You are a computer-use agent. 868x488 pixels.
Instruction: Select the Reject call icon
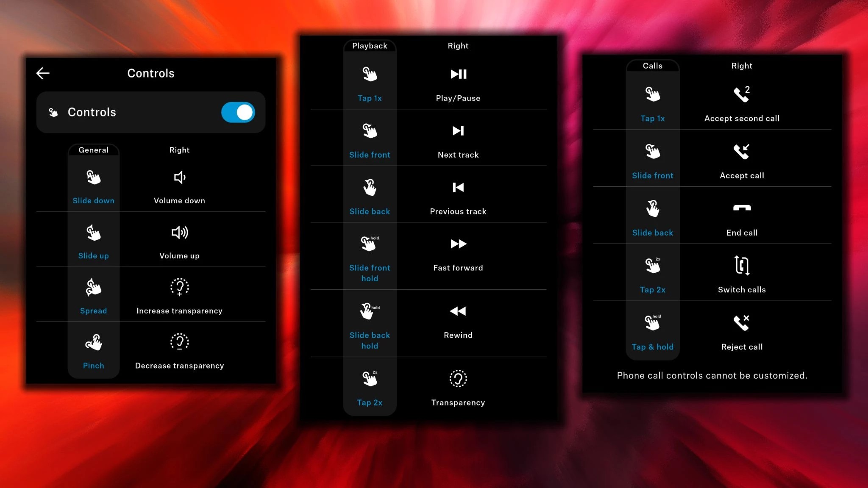pyautogui.click(x=742, y=323)
